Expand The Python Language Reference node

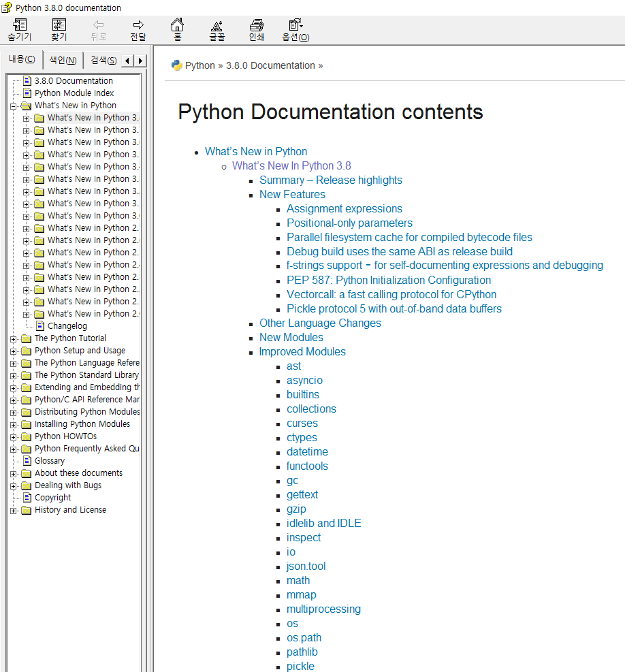[14, 364]
